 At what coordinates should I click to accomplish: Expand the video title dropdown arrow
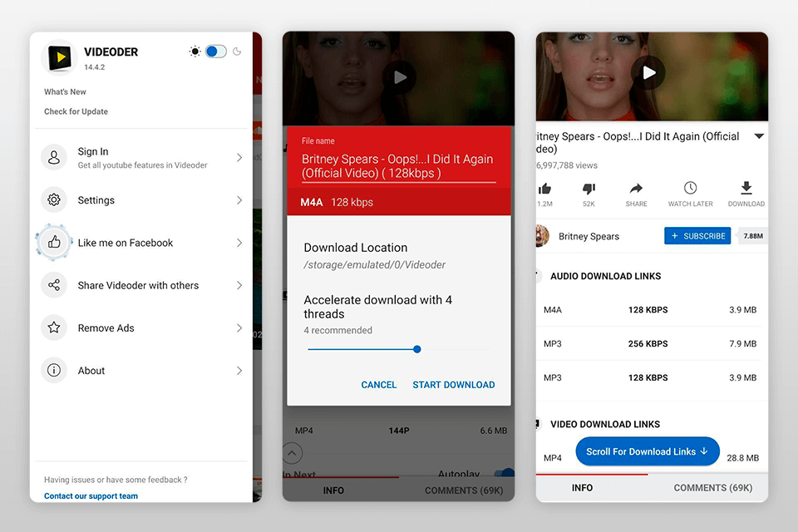tap(759, 135)
